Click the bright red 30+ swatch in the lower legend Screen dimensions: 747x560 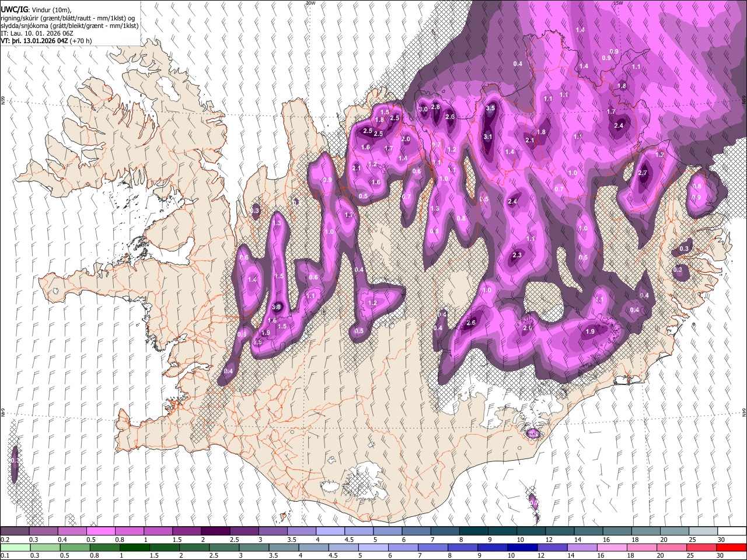pos(731,548)
